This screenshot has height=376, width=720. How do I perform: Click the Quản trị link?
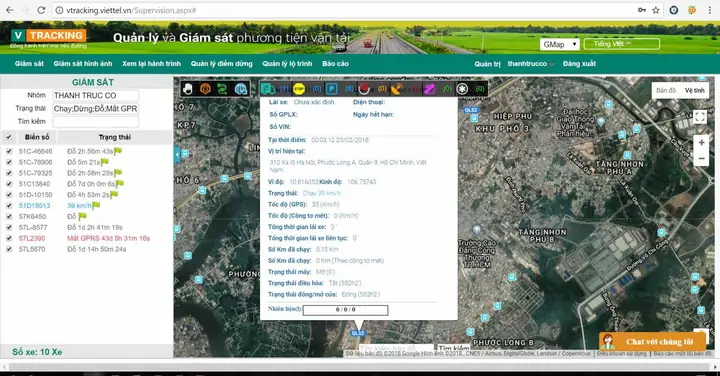pyautogui.click(x=487, y=64)
